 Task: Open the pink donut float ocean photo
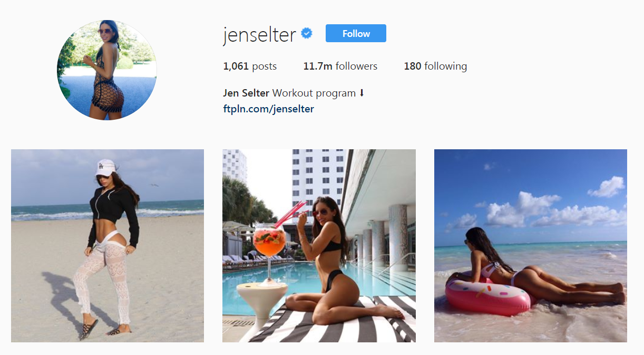click(x=531, y=246)
